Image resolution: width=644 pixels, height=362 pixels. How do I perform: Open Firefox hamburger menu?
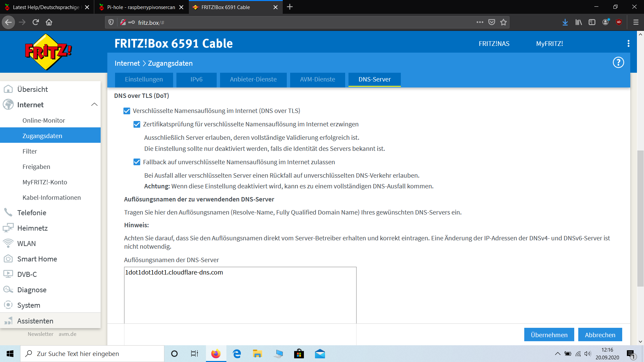(x=636, y=22)
